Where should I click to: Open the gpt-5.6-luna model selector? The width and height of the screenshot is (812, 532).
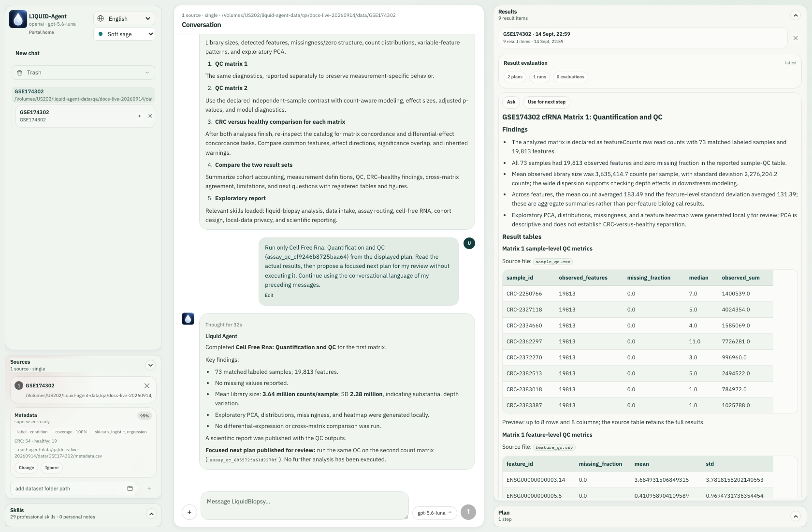click(435, 513)
